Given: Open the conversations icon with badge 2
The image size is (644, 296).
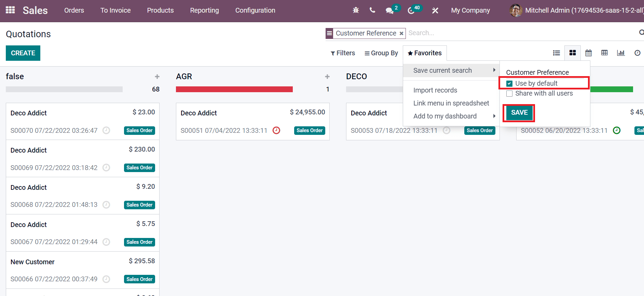Looking at the screenshot, I should tap(390, 11).
